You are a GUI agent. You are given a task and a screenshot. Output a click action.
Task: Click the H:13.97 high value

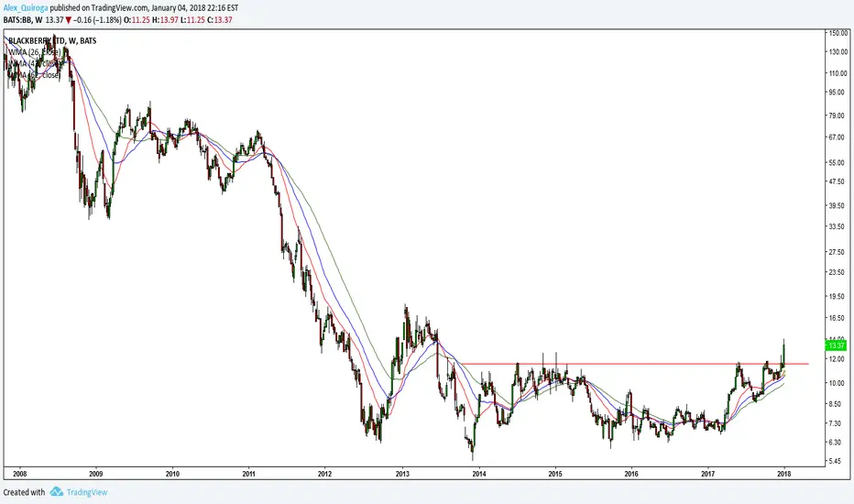coord(166,20)
